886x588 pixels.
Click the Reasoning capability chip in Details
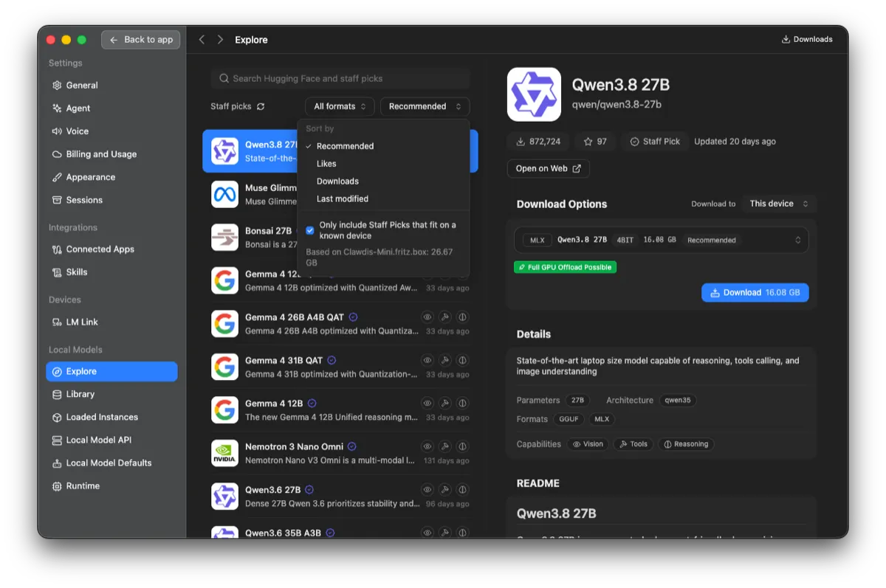pyautogui.click(x=686, y=444)
